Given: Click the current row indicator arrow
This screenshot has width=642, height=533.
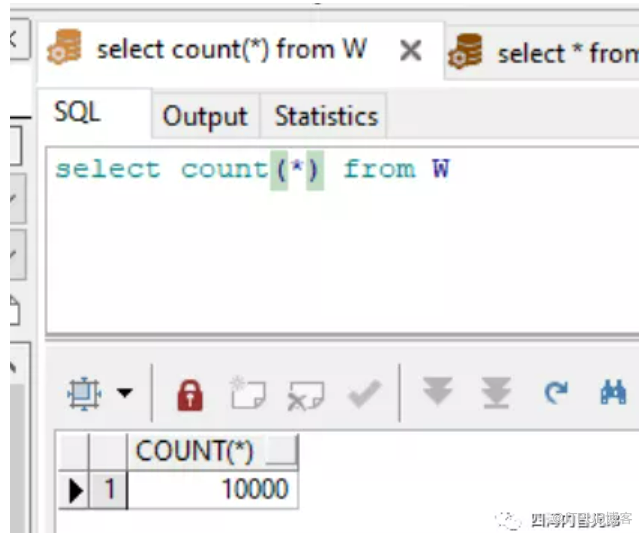Looking at the screenshot, I should [74, 490].
